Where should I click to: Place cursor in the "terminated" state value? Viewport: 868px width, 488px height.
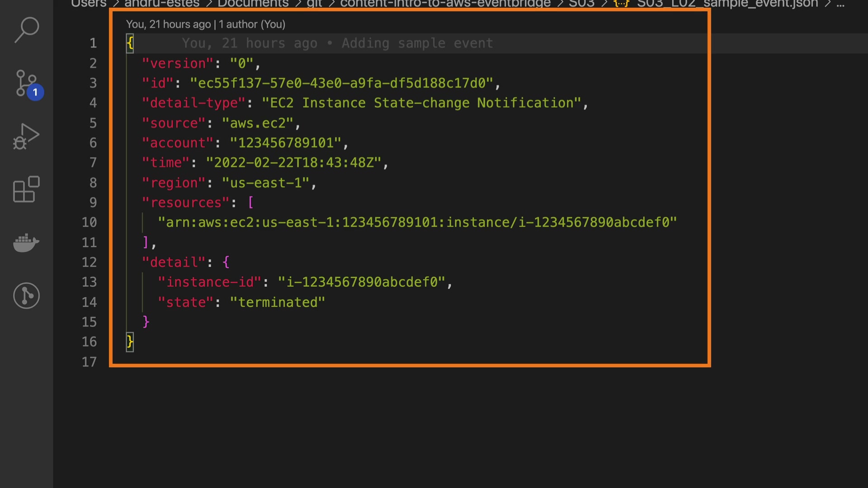[278, 302]
